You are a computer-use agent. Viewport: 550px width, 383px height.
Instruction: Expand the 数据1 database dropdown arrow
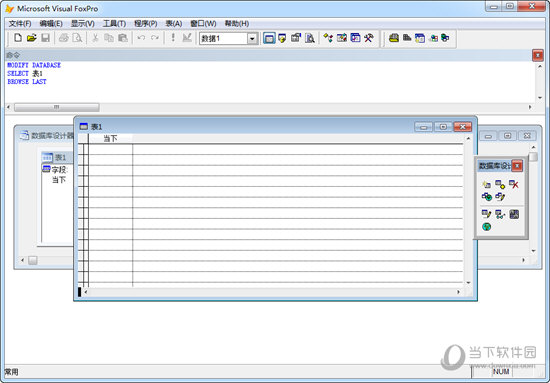point(252,39)
